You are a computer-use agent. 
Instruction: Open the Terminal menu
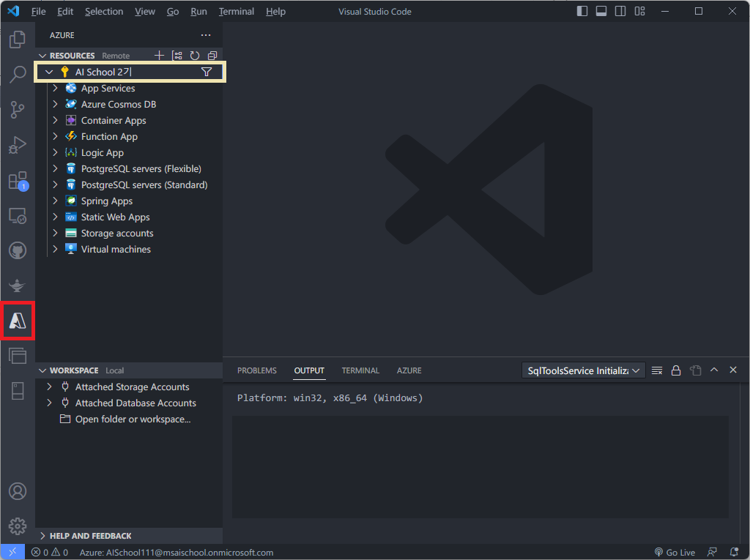point(237,11)
